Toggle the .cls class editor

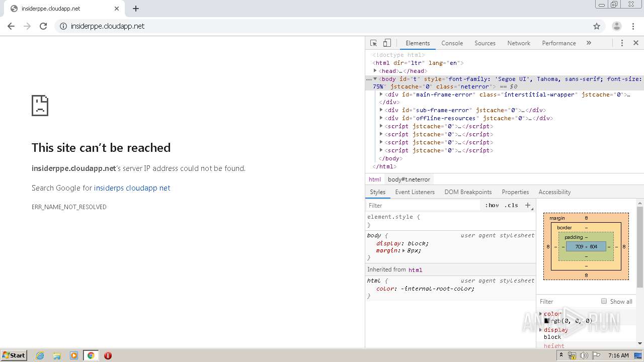pyautogui.click(x=511, y=205)
